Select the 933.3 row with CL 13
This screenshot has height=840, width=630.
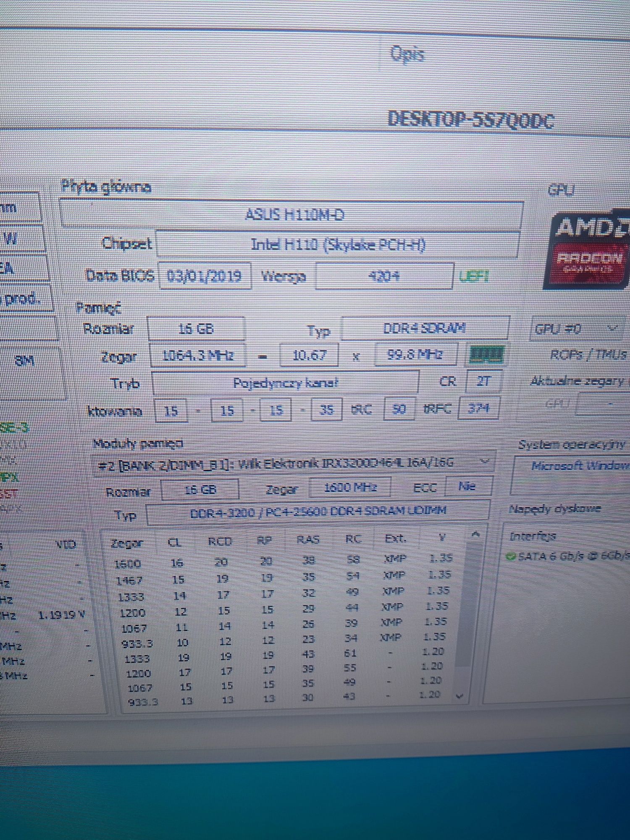(283, 698)
